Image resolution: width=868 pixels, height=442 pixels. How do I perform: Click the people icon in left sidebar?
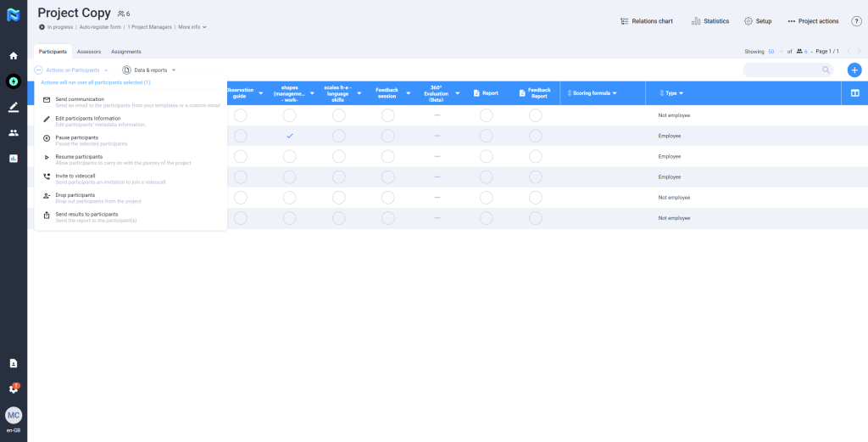14,132
